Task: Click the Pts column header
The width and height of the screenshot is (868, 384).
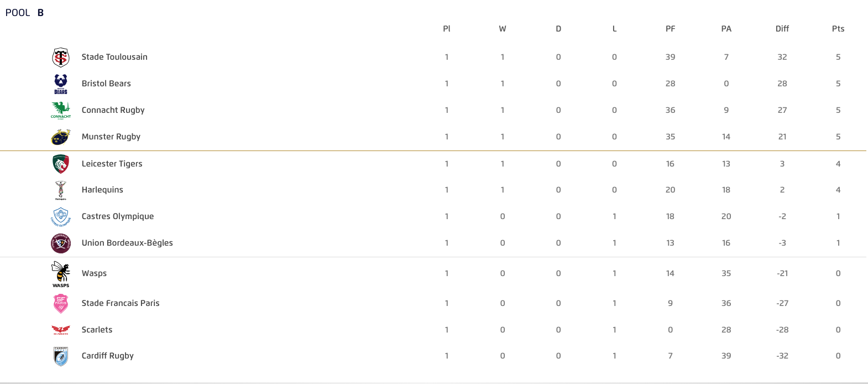Action: (838, 29)
